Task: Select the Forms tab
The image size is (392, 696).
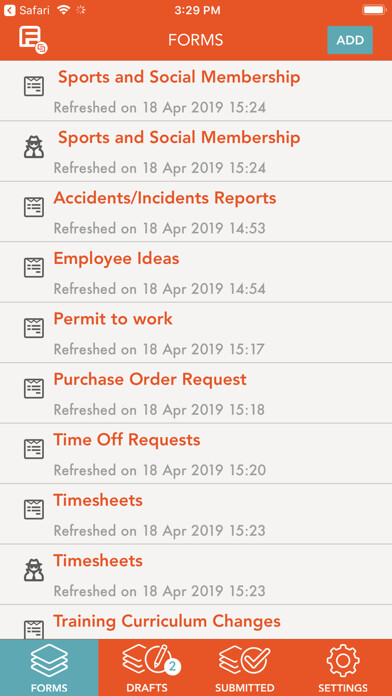Action: [x=49, y=668]
